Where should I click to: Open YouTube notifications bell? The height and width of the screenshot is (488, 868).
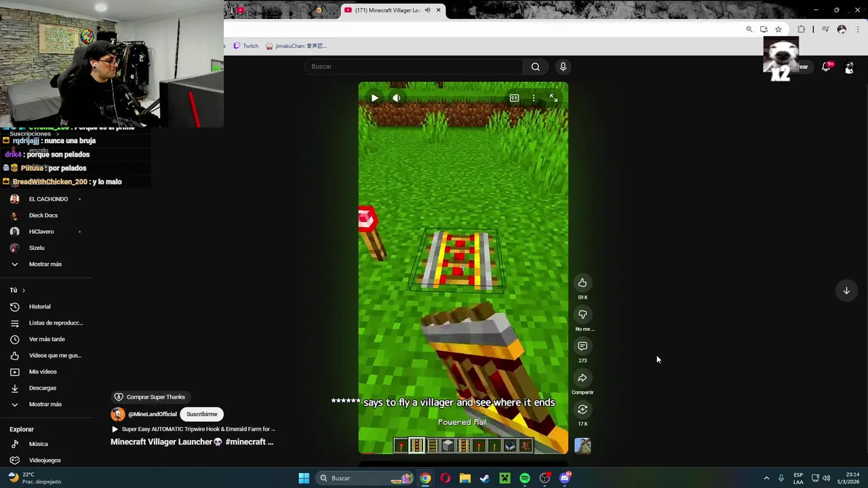[x=826, y=67]
